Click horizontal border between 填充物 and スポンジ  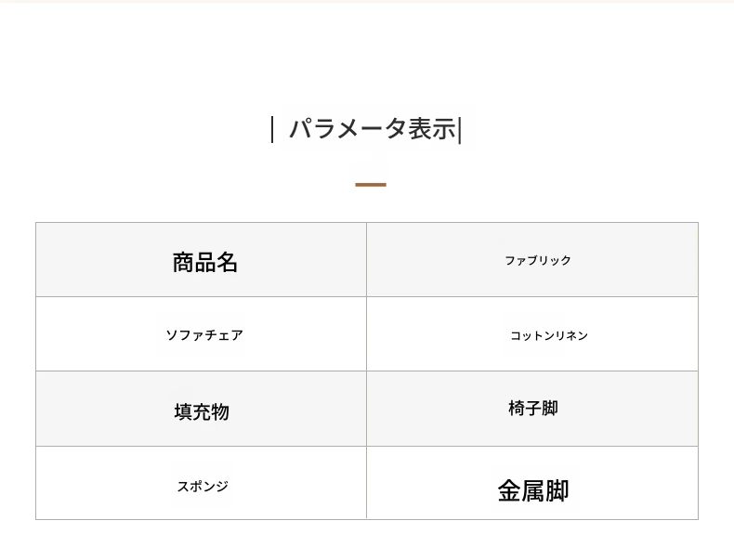pos(202,447)
